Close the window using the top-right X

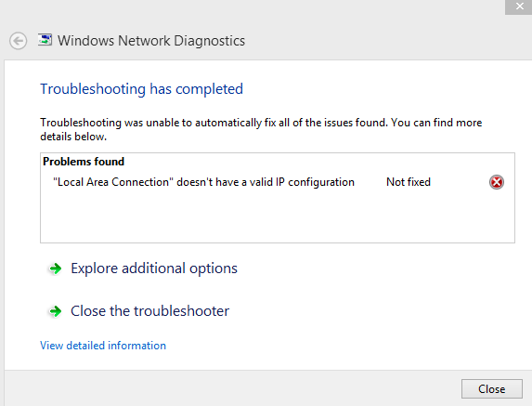tap(519, 7)
